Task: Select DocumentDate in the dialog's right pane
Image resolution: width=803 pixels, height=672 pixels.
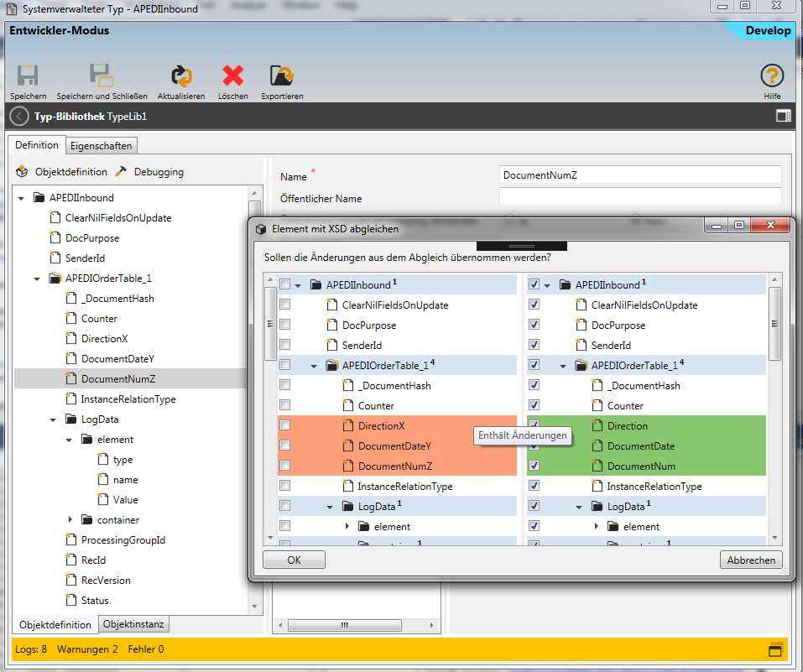Action: 641,445
